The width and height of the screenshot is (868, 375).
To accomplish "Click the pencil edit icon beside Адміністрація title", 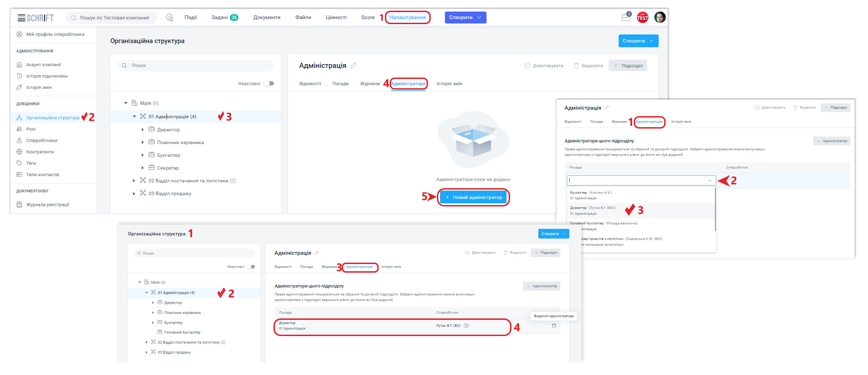I will 353,65.
